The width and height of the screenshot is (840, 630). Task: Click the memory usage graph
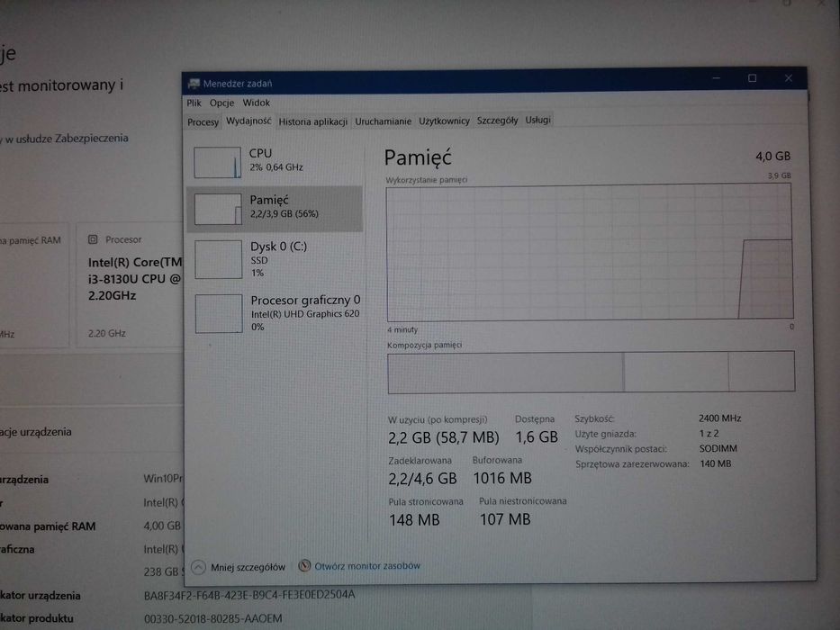(x=590, y=252)
